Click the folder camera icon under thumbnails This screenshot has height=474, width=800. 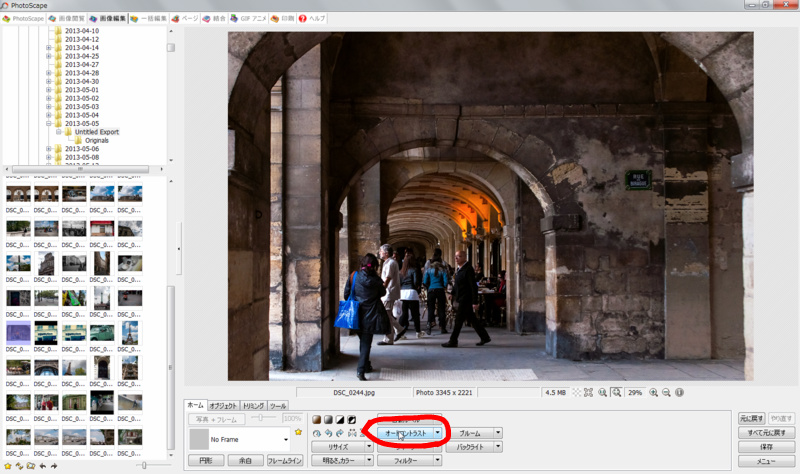coord(31,466)
